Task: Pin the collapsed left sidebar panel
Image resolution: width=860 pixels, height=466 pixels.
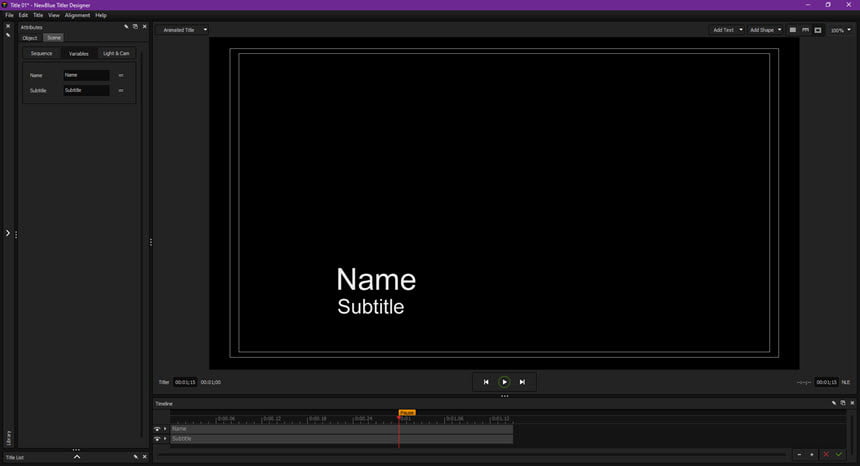Action: (8, 35)
